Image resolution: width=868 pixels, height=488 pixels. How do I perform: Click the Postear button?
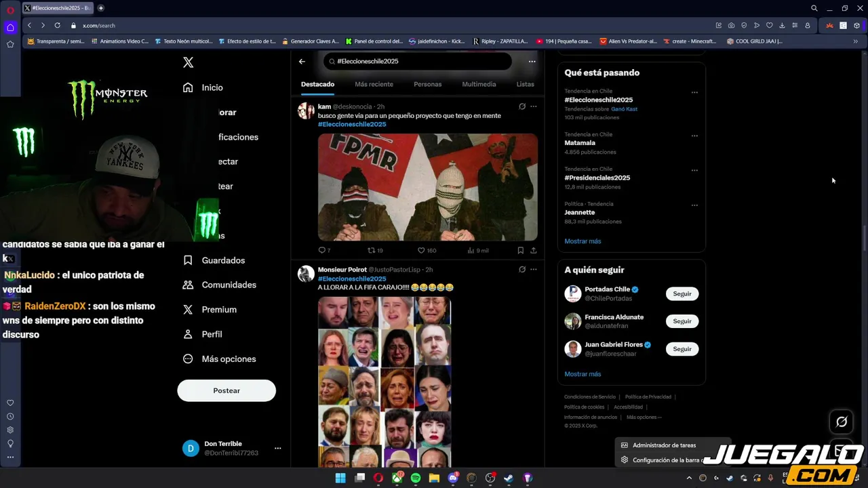pyautogui.click(x=226, y=390)
